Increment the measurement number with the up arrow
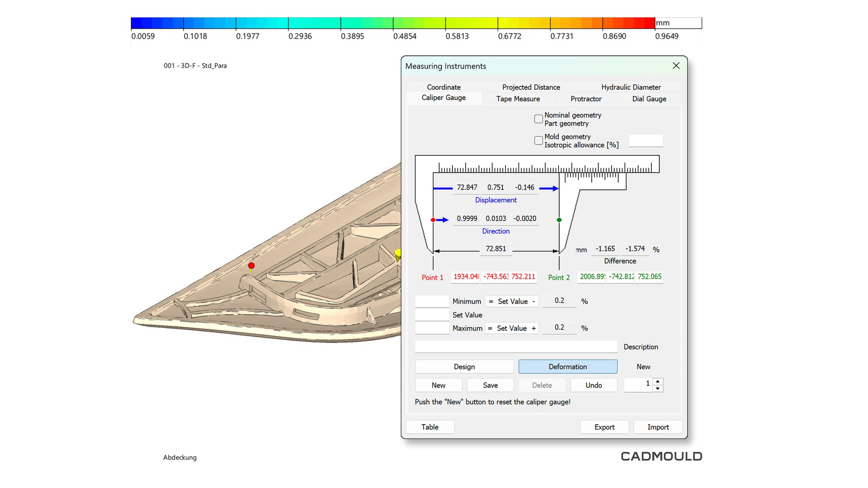This screenshot has height=488, width=868. pyautogui.click(x=658, y=382)
